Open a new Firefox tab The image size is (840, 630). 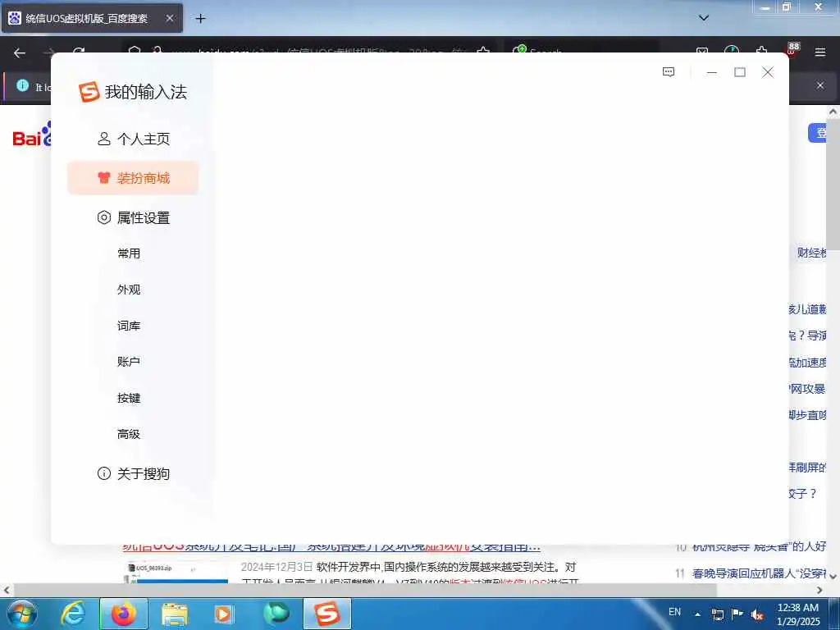click(200, 19)
